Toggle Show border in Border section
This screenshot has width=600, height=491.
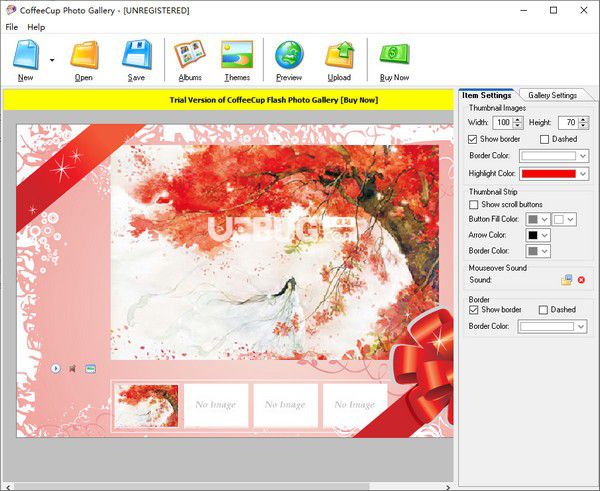[x=474, y=310]
